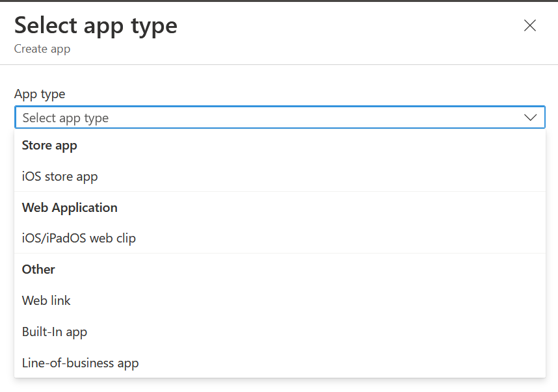
Task: Collapse the dropdown using the chevron arrow
Action: [530, 118]
